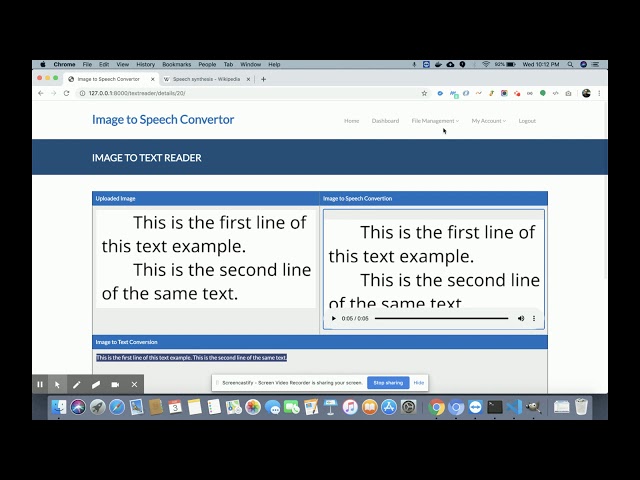
Task: Close the Speech synthesis Wikipedia tab
Action: pos(248,79)
